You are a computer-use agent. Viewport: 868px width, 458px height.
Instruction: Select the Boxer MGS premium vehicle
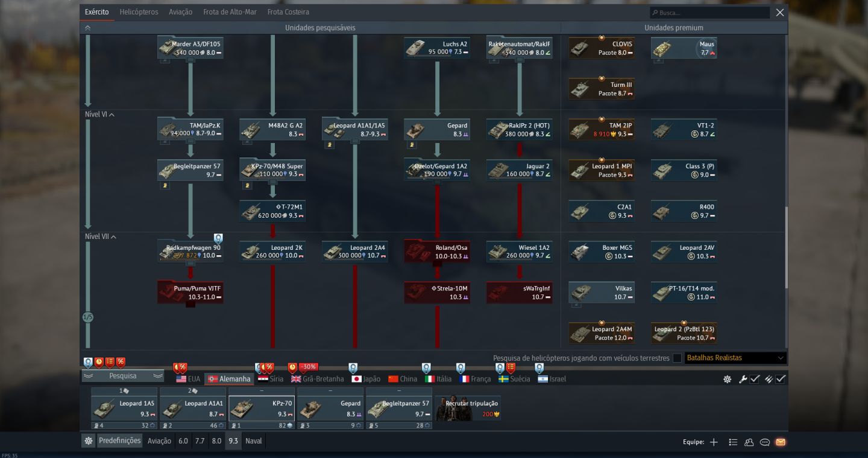tap(602, 252)
